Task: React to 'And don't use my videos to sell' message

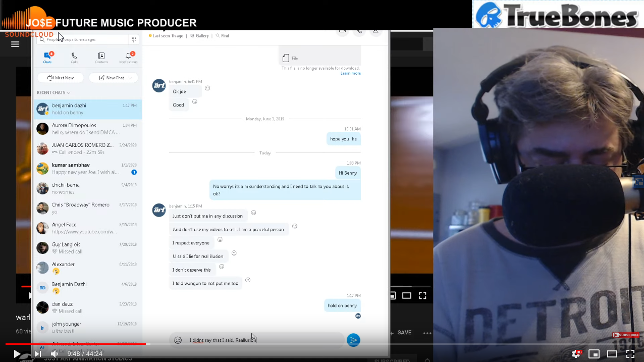Action: (295, 226)
